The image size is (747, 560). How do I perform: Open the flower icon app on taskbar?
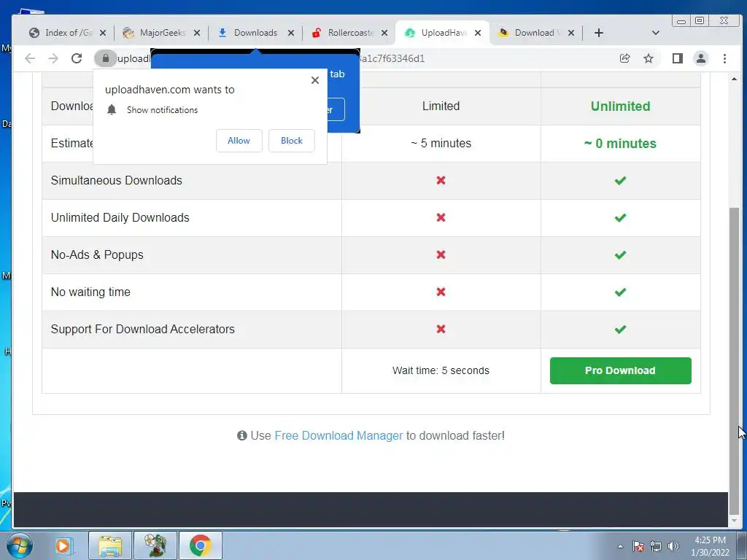pos(155,545)
